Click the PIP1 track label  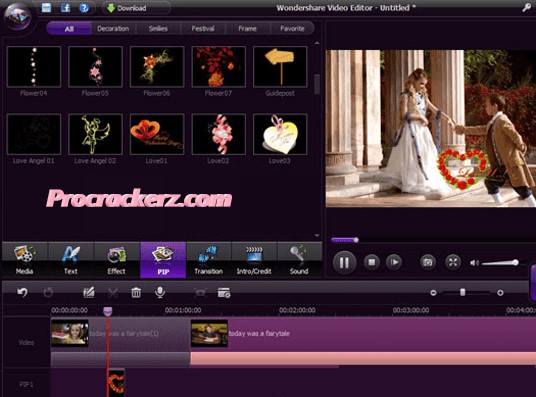(x=26, y=384)
